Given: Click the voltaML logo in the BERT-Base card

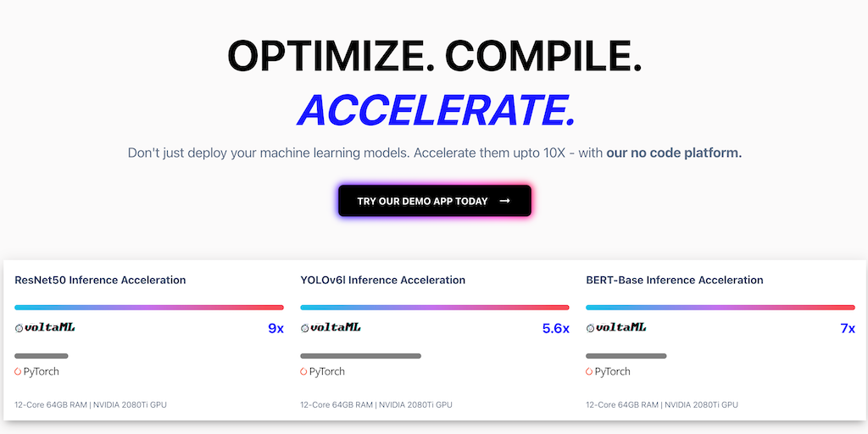Looking at the screenshot, I should (x=617, y=327).
